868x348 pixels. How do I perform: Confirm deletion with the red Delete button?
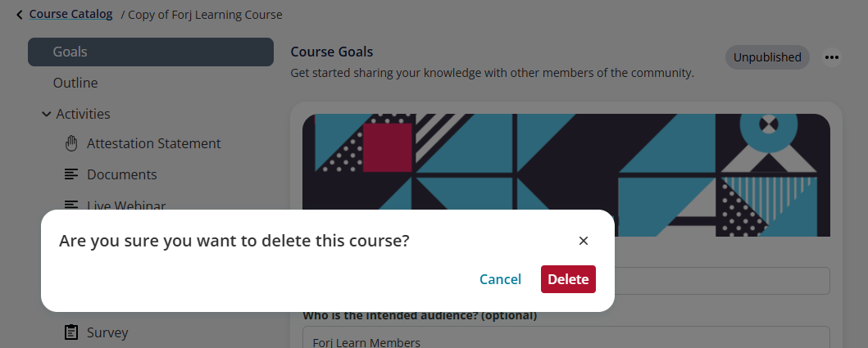click(x=568, y=279)
